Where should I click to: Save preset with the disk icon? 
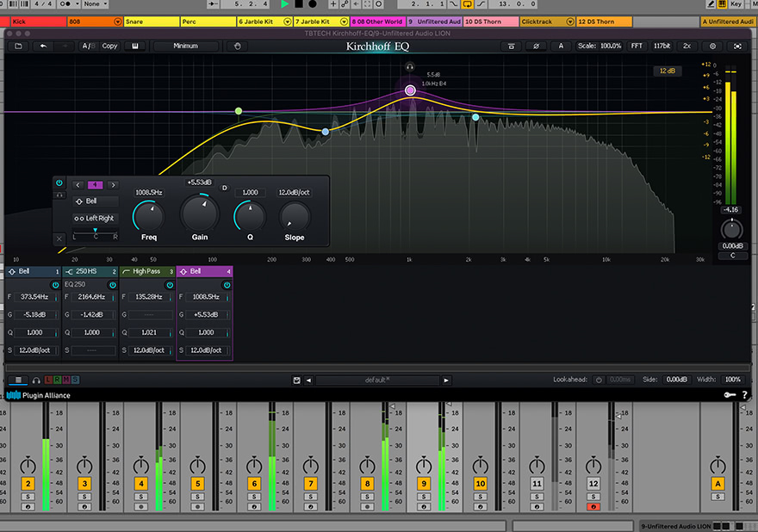click(x=297, y=380)
